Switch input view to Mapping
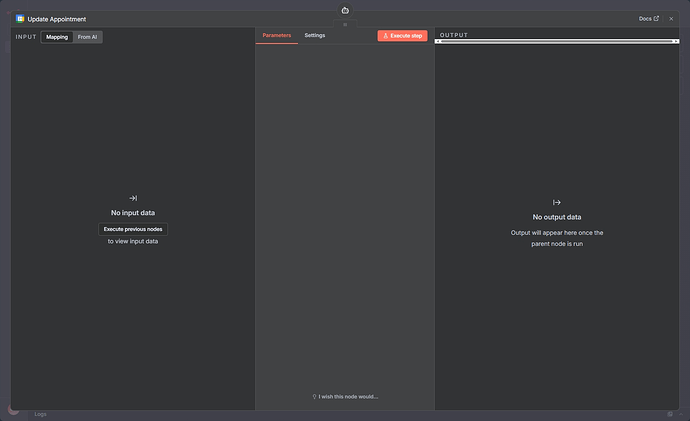 pyautogui.click(x=57, y=37)
